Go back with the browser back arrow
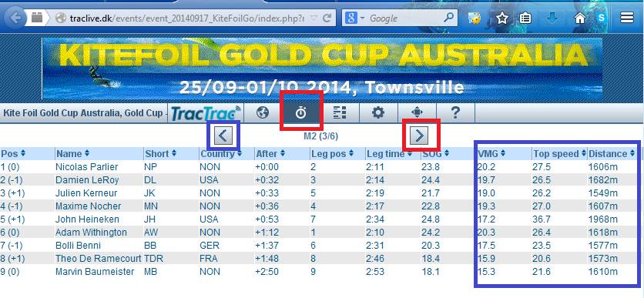644x298 pixels. (x=15, y=18)
